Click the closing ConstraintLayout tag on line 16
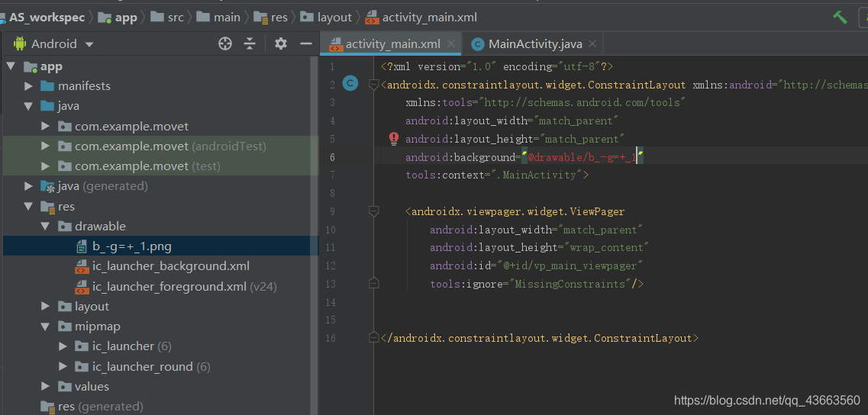 click(x=540, y=338)
